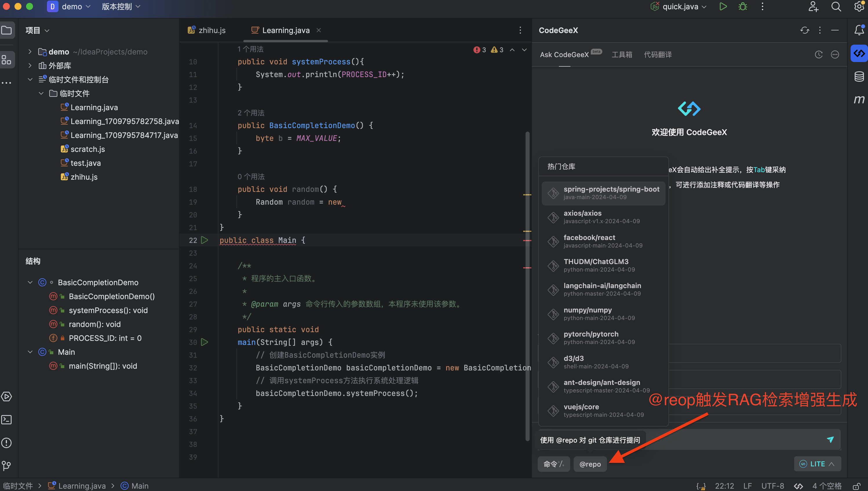Collapse Main class structure node
868x491 pixels.
click(x=30, y=352)
